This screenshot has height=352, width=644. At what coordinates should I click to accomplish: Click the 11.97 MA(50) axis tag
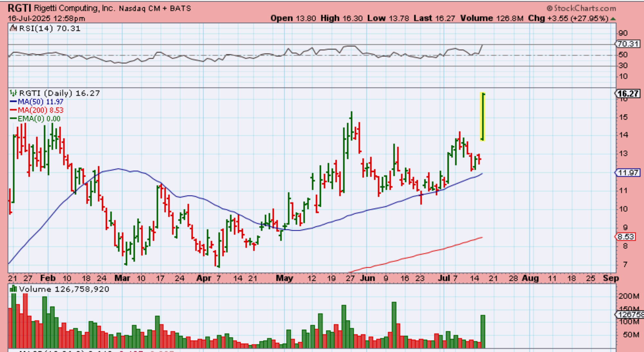click(x=628, y=173)
